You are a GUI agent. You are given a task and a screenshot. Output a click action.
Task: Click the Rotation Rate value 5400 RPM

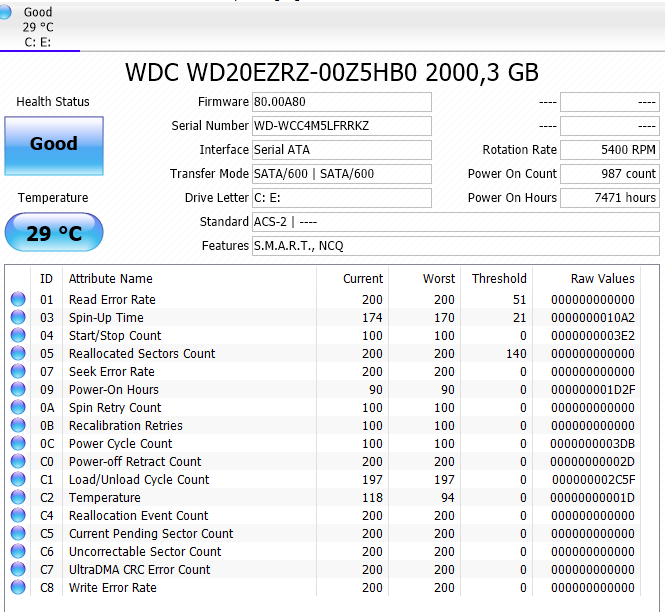(609, 150)
